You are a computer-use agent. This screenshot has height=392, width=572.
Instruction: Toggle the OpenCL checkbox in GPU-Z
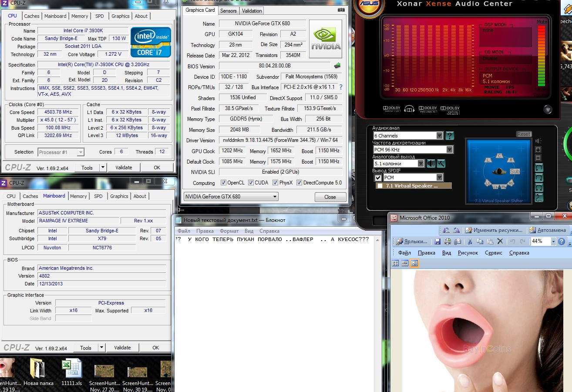(x=223, y=183)
